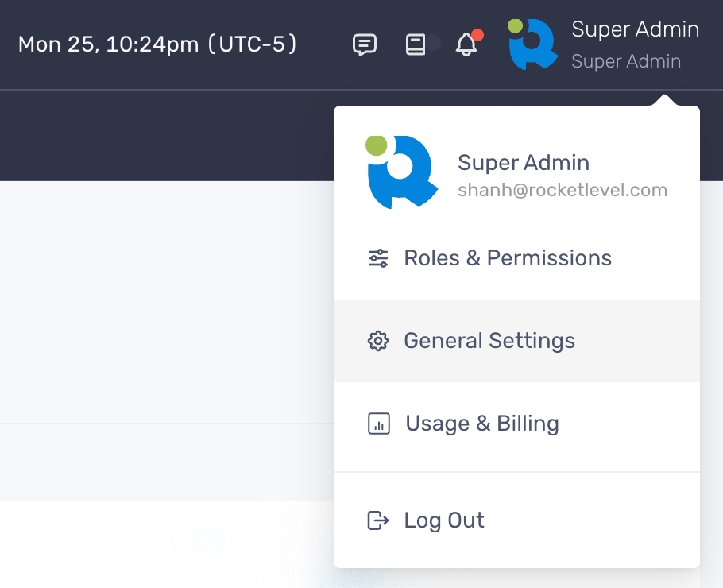This screenshot has width=723, height=588.
Task: Click the grey Super Admin role subtitle in the header
Action: click(626, 61)
